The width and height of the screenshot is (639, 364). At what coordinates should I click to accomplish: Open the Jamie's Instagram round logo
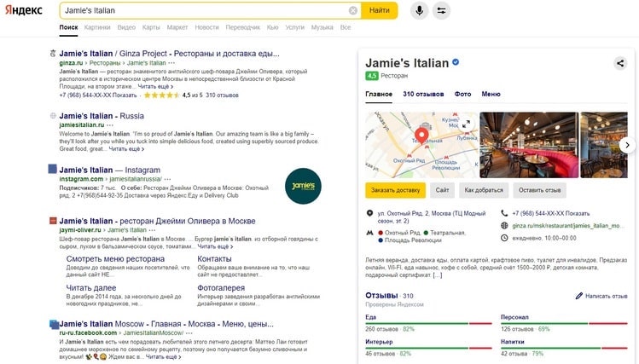pos(303,186)
